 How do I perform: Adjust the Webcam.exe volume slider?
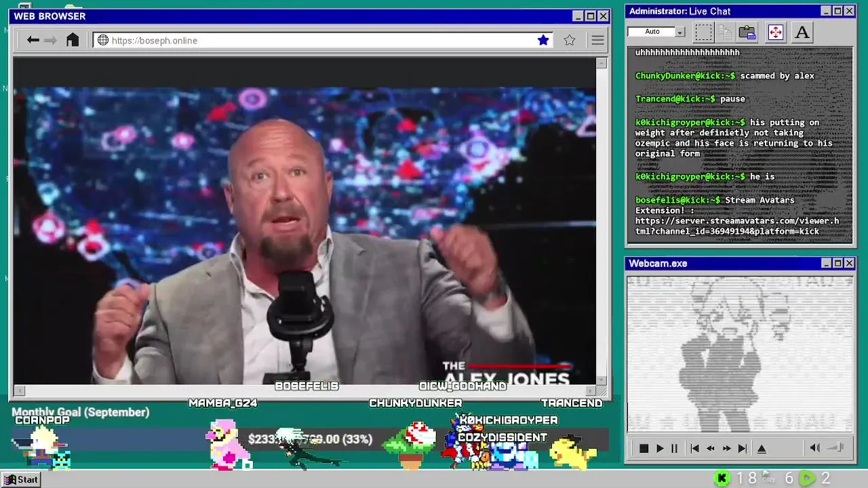(836, 447)
